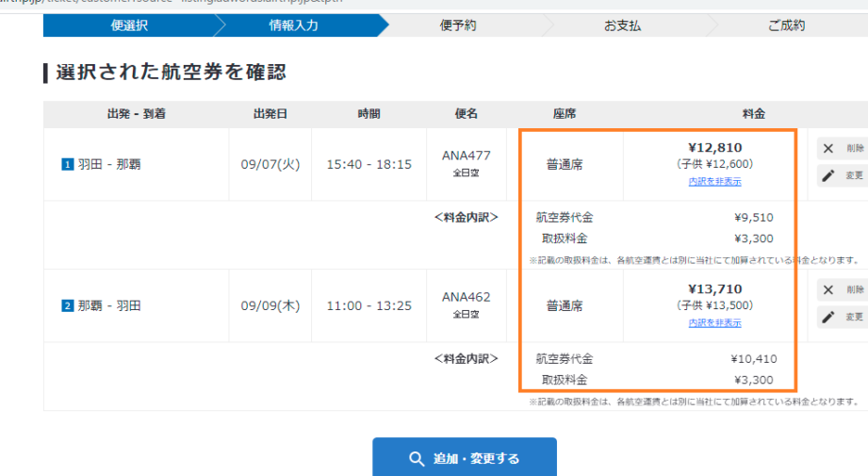
Task: Collapse fare breakdown under ¥13,710 via 内訳を非表示
Action: pos(714,323)
